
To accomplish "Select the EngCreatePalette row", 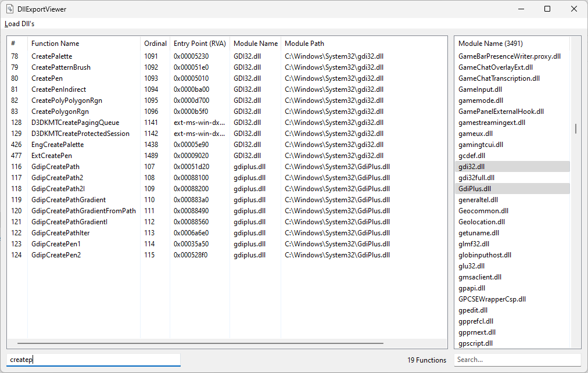I will tap(227, 145).
